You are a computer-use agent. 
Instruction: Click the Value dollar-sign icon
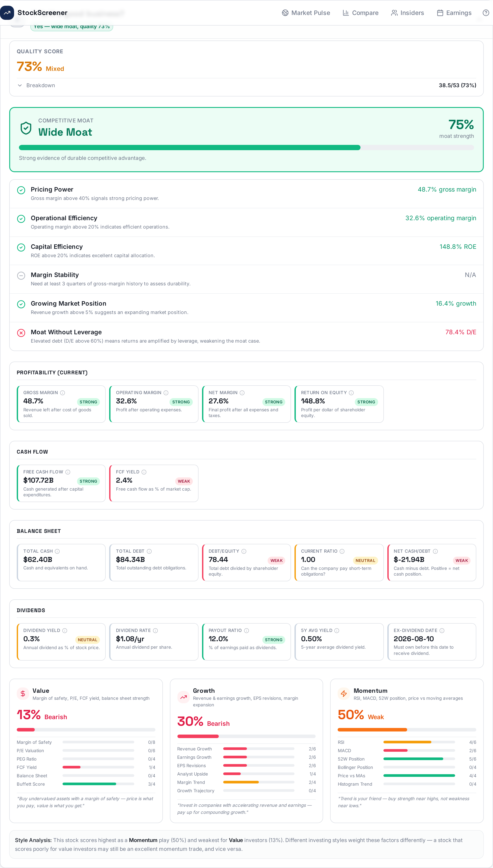click(23, 694)
